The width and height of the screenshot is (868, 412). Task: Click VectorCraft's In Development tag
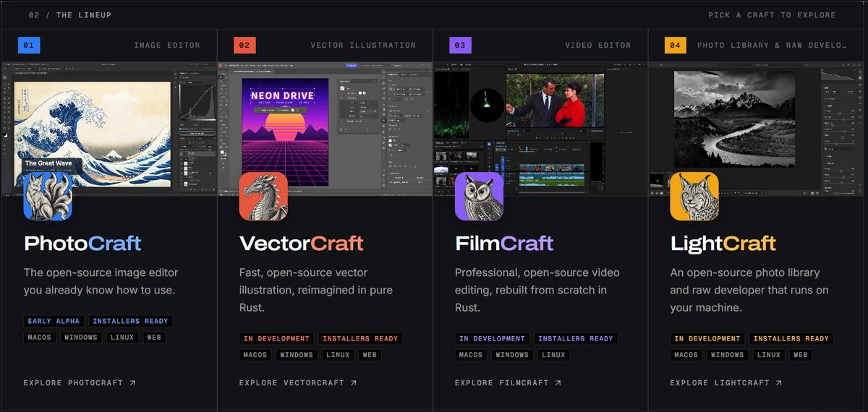coord(277,338)
